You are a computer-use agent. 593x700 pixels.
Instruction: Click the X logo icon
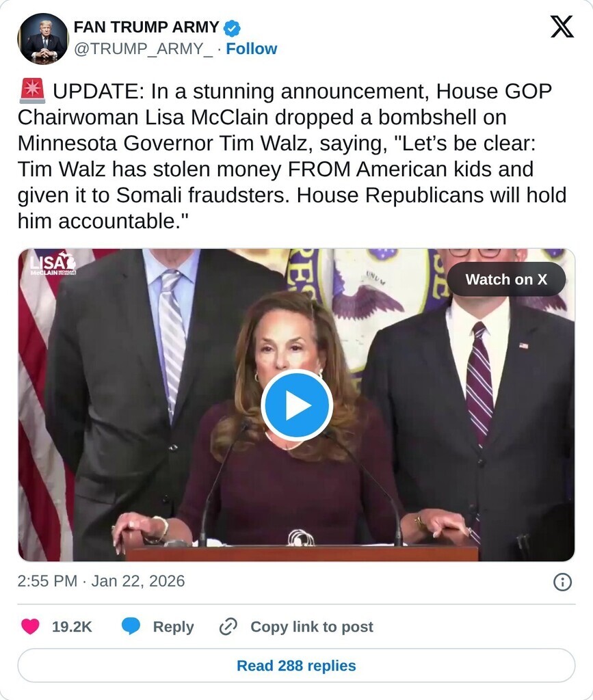(562, 27)
